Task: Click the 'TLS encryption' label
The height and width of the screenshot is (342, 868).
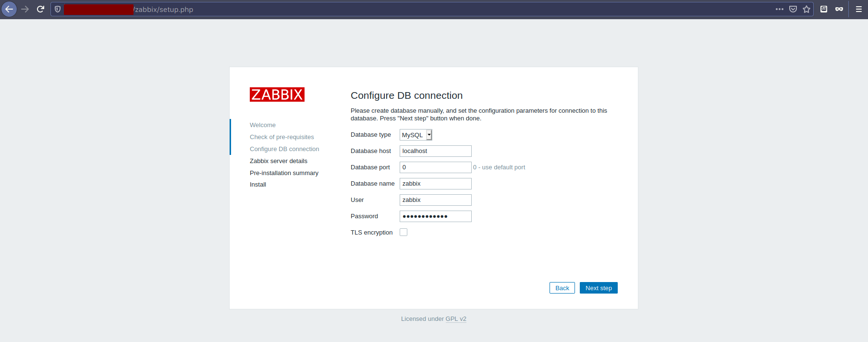Action: pyautogui.click(x=372, y=233)
